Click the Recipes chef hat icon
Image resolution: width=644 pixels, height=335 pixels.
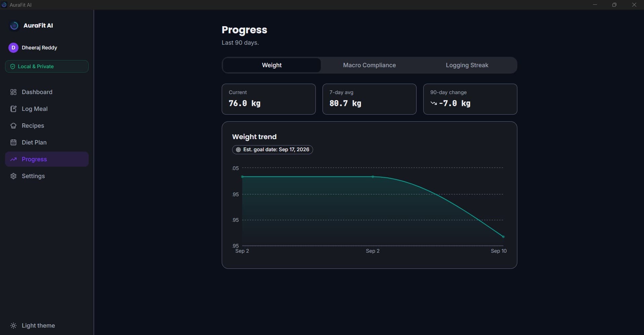coord(13,126)
